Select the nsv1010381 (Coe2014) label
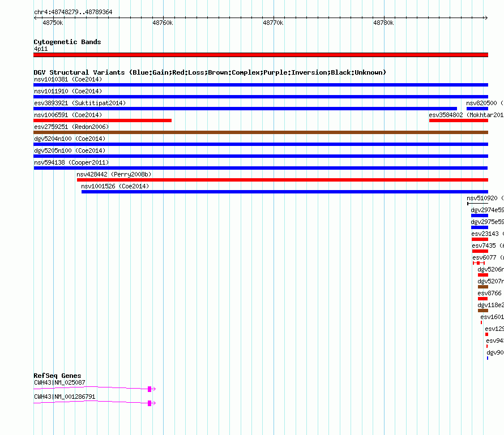The width and height of the screenshot is (504, 435). pos(68,79)
